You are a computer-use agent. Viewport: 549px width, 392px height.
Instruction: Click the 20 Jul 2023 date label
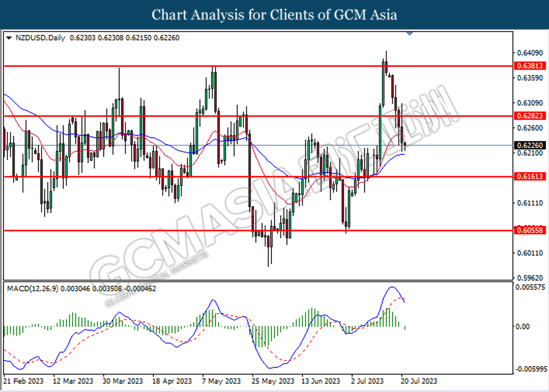click(419, 381)
